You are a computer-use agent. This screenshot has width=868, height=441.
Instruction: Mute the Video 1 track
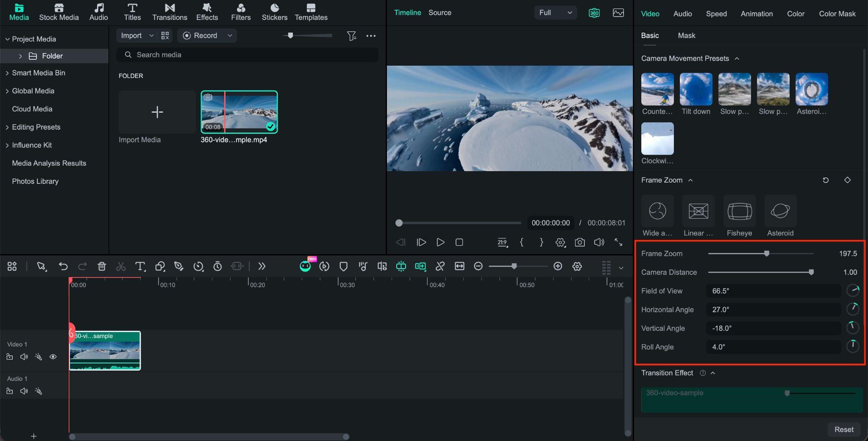pos(24,357)
